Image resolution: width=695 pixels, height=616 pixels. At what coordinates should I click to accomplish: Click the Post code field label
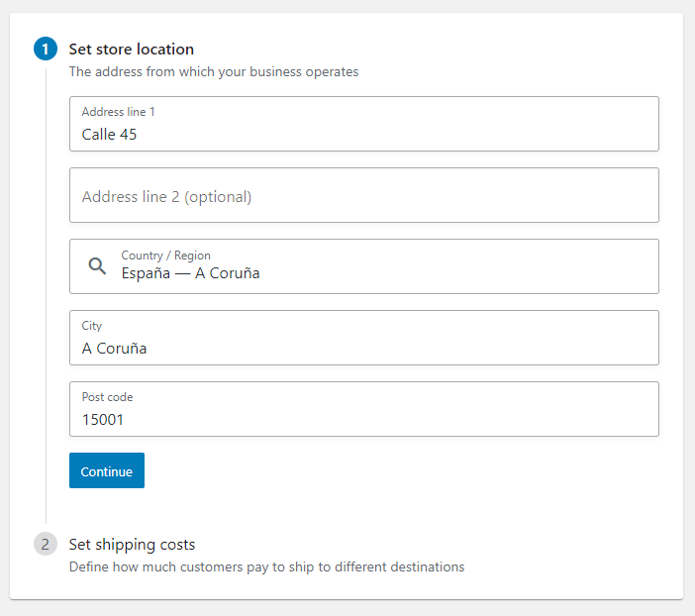point(107,397)
